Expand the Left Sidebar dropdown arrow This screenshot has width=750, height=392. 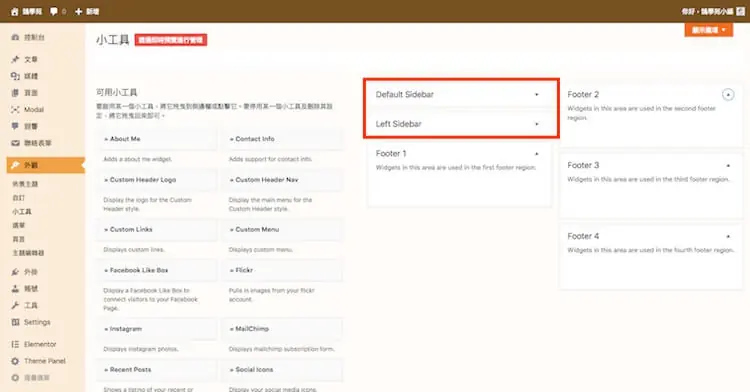537,124
